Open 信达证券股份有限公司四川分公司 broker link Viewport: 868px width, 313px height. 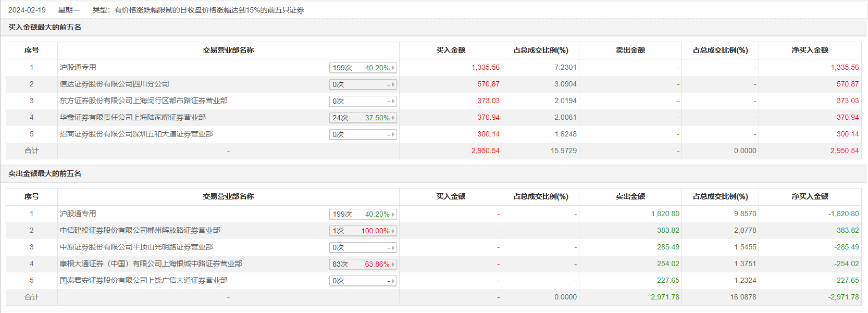click(x=114, y=84)
